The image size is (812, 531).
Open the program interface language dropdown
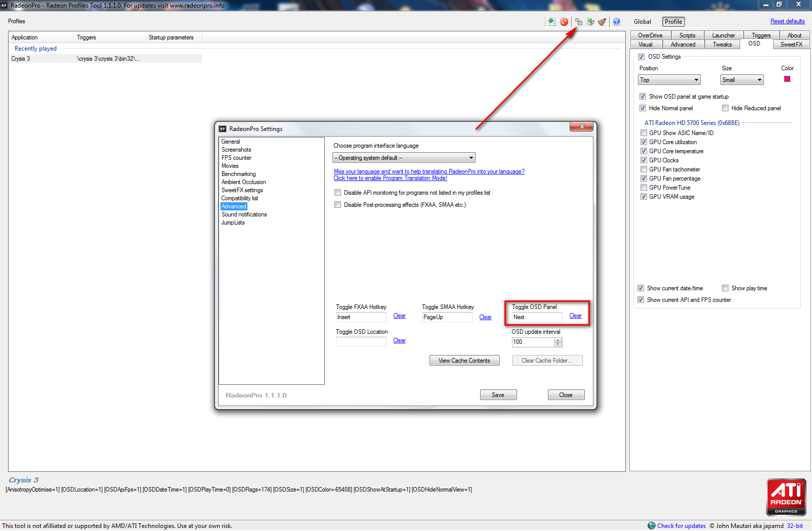(404, 158)
